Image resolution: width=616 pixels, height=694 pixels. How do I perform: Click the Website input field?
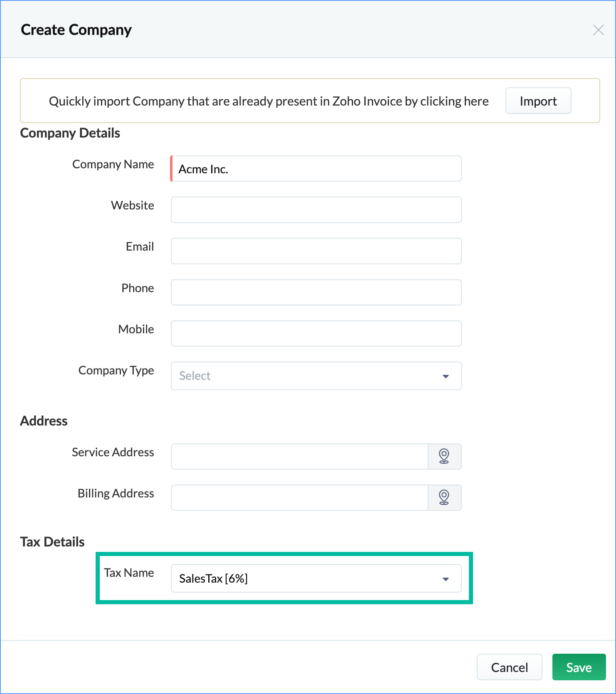pyautogui.click(x=316, y=210)
